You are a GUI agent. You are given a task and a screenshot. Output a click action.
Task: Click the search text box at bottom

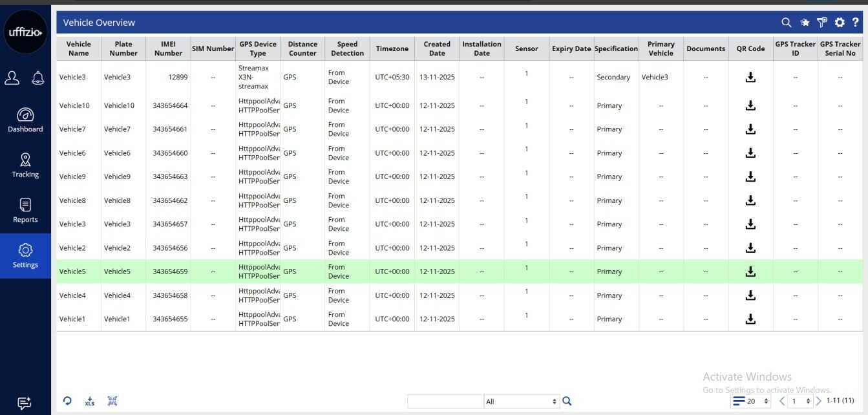point(445,401)
